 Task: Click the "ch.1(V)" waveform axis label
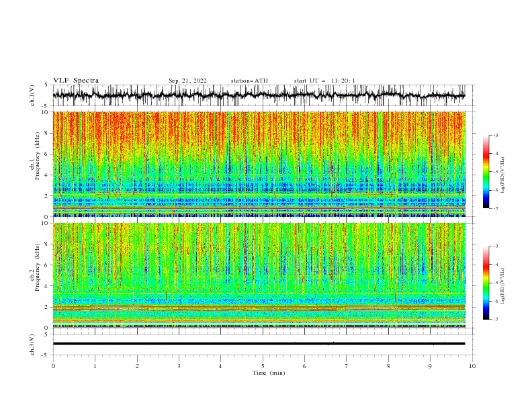(32, 95)
